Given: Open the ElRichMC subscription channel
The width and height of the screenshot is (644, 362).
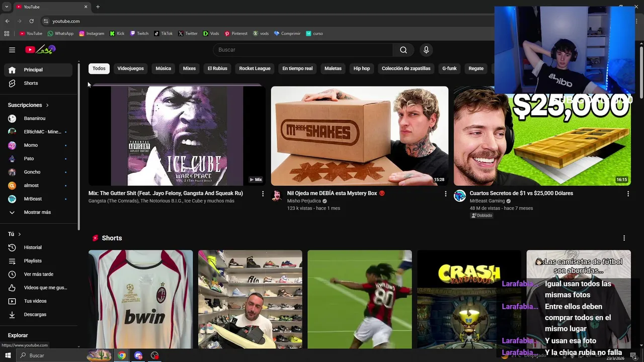Looking at the screenshot, I should coord(38,132).
